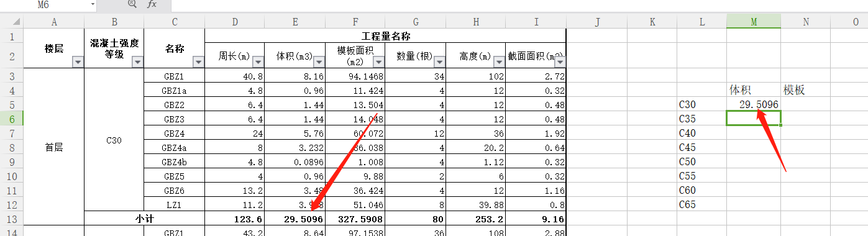Click cell GBZ3
Image resolution: width=868 pixels, height=236 pixels.
(174, 119)
